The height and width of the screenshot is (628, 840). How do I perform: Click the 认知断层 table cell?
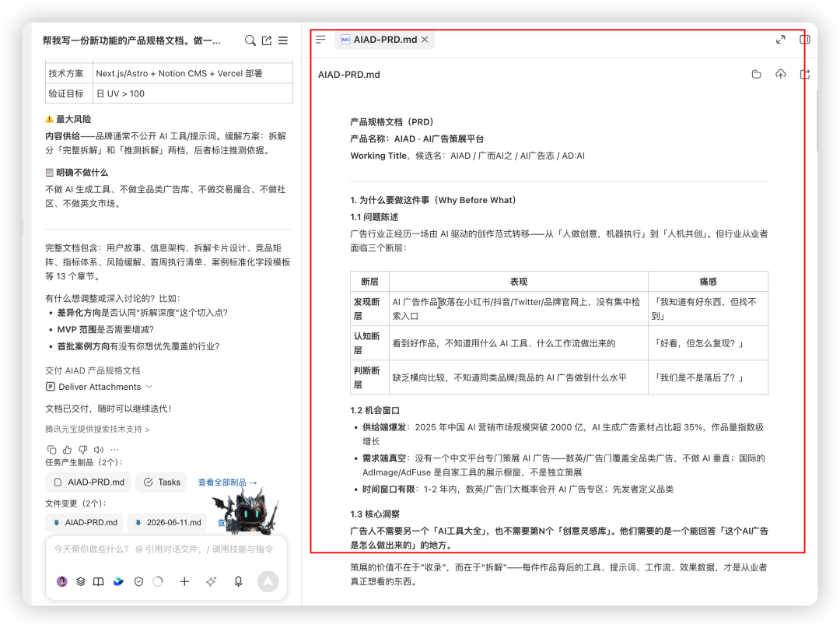[369, 343]
